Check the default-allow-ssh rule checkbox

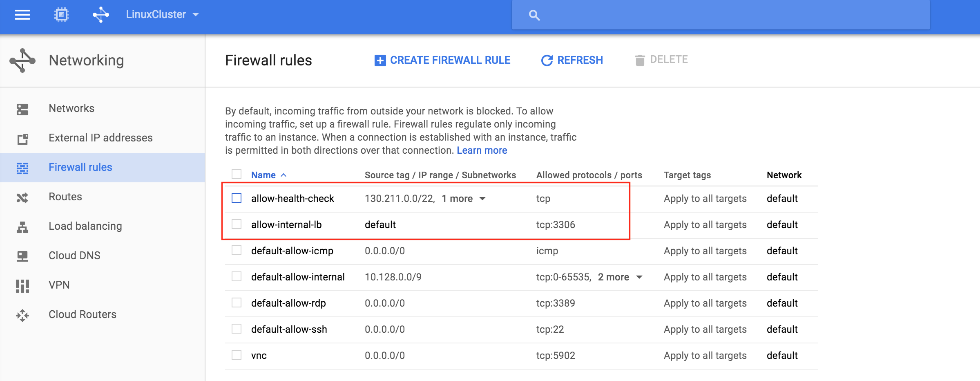(x=237, y=329)
